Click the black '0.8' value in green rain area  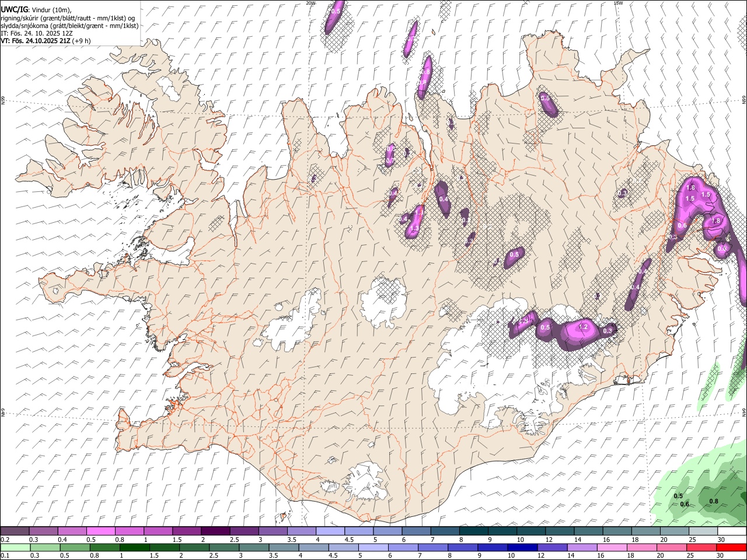[x=713, y=501]
